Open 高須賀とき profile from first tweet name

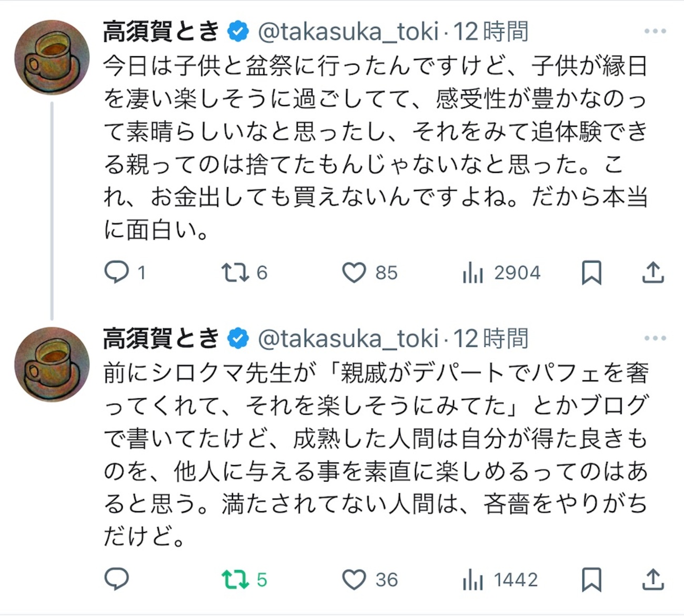click(x=160, y=32)
